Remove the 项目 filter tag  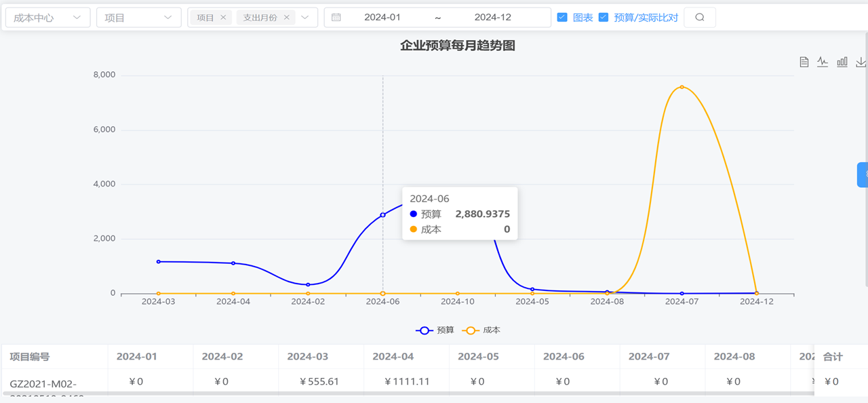point(224,16)
